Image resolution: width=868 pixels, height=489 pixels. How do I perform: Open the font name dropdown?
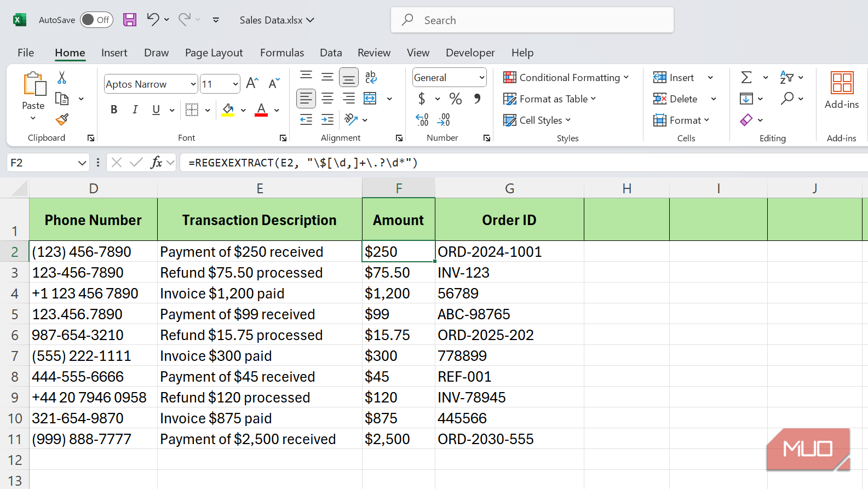pos(193,84)
